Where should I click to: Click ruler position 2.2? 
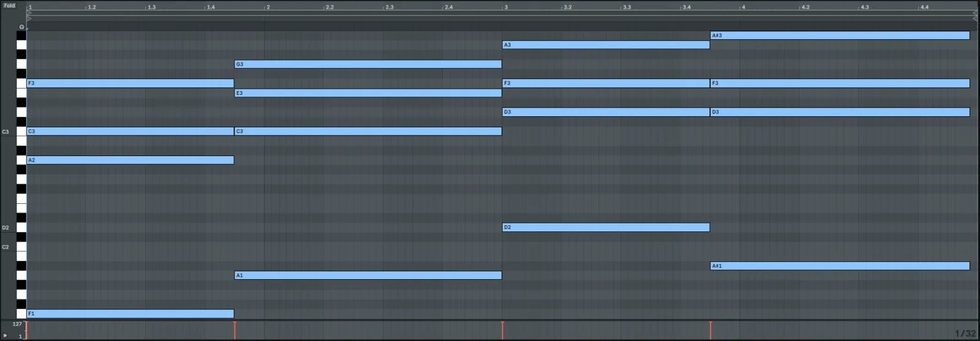tap(330, 7)
